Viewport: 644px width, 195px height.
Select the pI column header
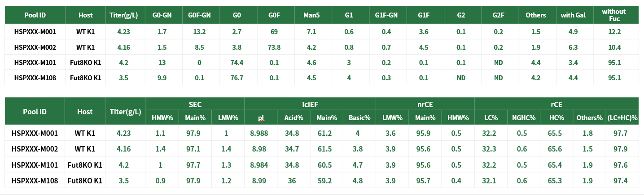pos(261,118)
